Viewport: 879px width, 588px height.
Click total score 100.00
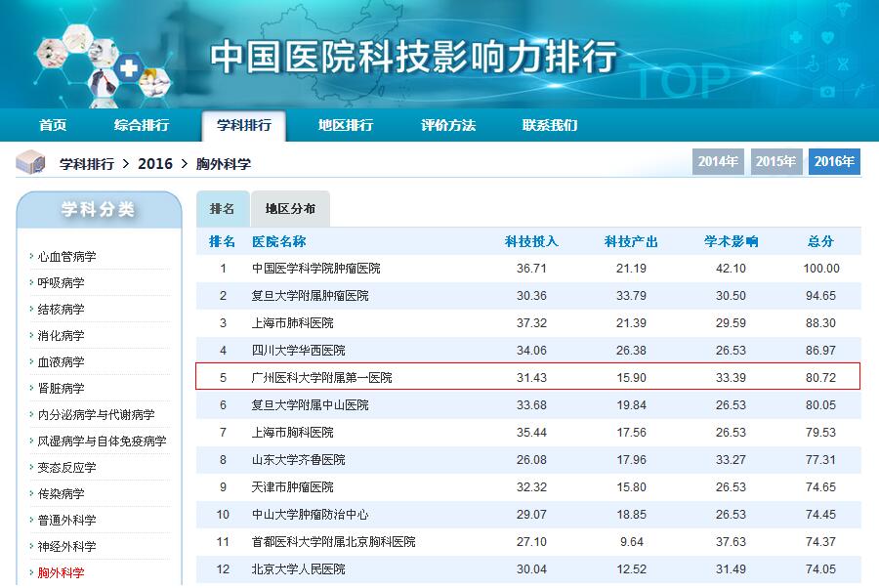pyautogui.click(x=820, y=269)
